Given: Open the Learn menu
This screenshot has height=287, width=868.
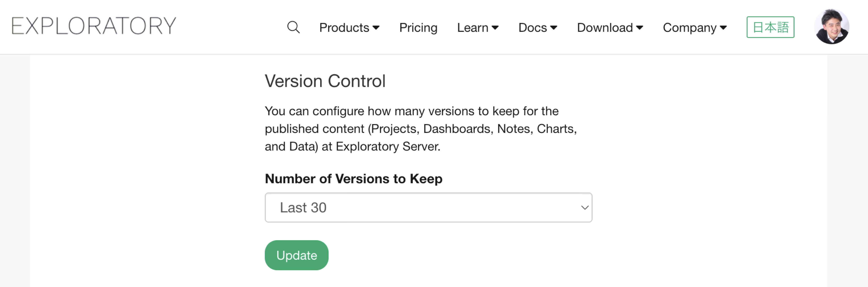Looking at the screenshot, I should coord(472,28).
